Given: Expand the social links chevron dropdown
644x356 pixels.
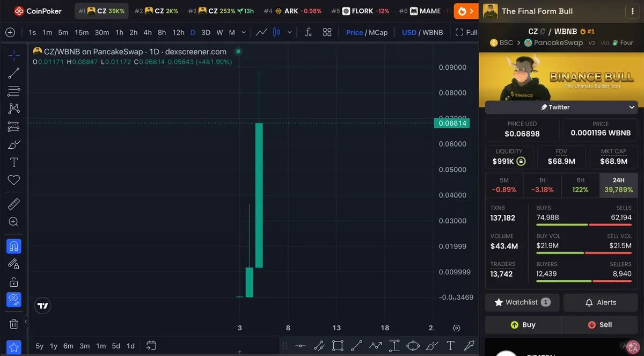Looking at the screenshot, I should (632, 107).
